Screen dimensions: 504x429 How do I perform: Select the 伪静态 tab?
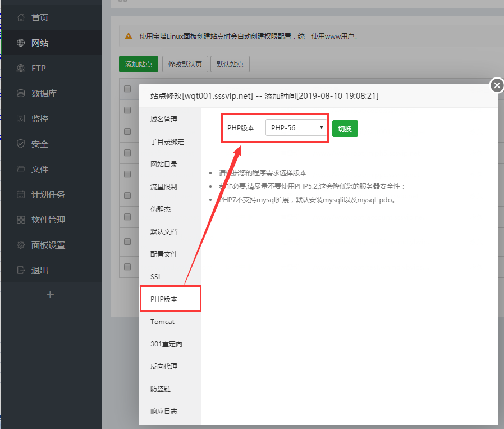click(161, 209)
